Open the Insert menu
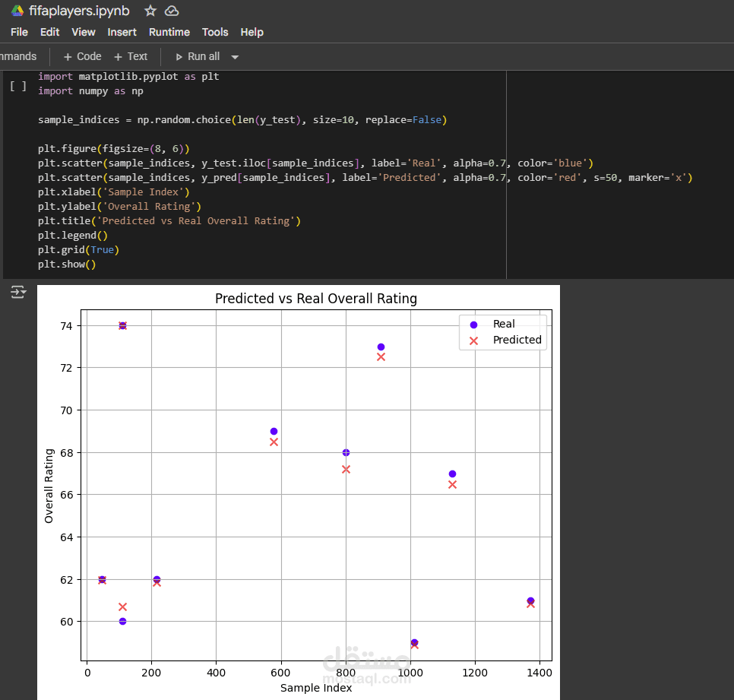 [122, 32]
